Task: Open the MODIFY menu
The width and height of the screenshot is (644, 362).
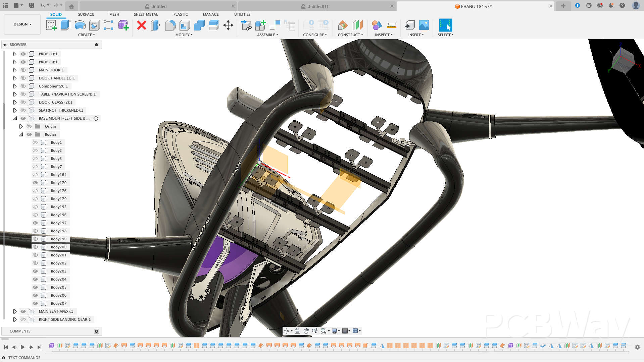Action: click(x=184, y=35)
